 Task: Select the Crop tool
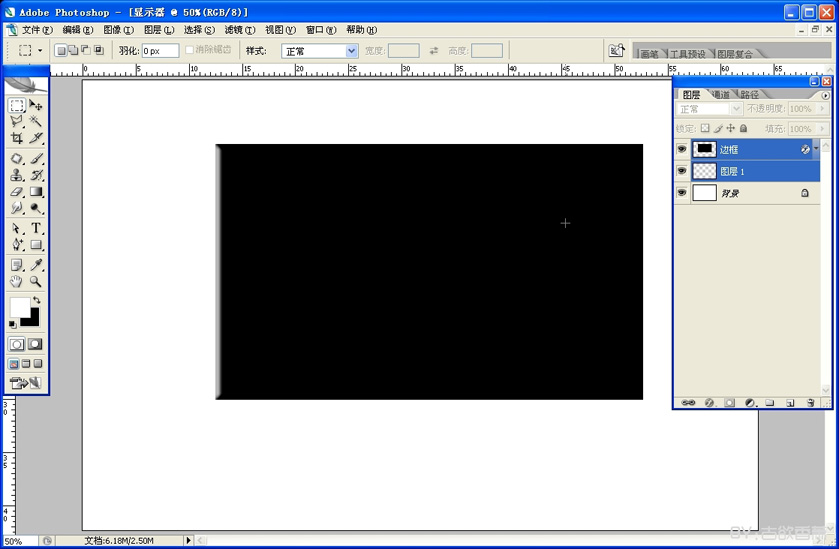pos(17,138)
